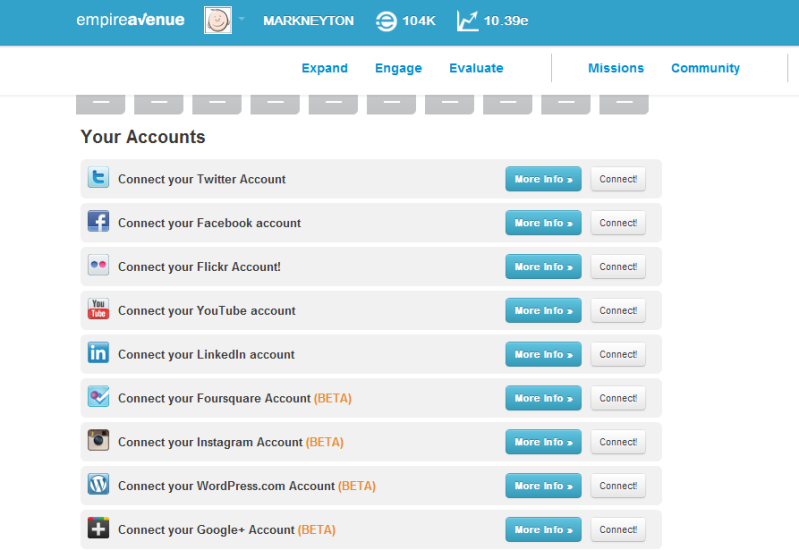799x550 pixels.
Task: Click Connect for Instagram Account
Action: click(x=618, y=442)
